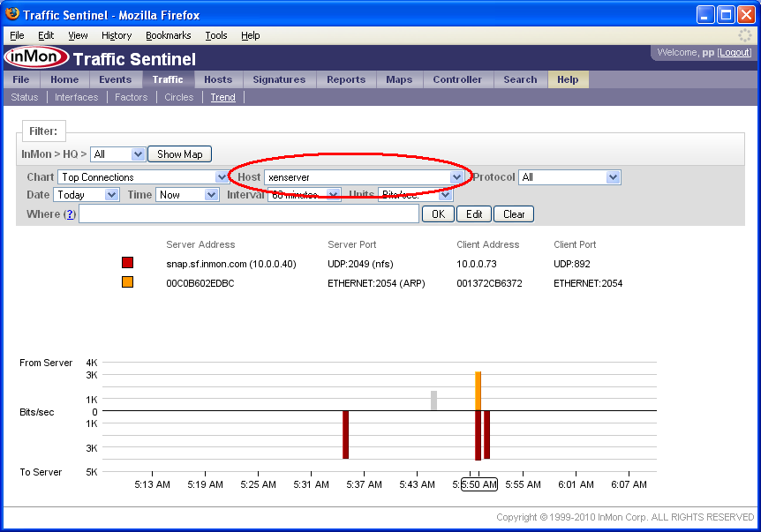Click the orange legend swatch for ARP

[128, 282]
